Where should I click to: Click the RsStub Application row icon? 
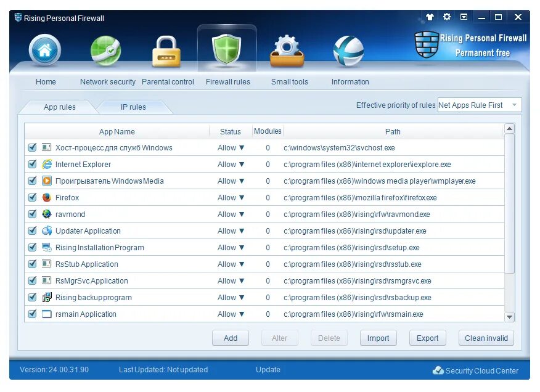46,264
